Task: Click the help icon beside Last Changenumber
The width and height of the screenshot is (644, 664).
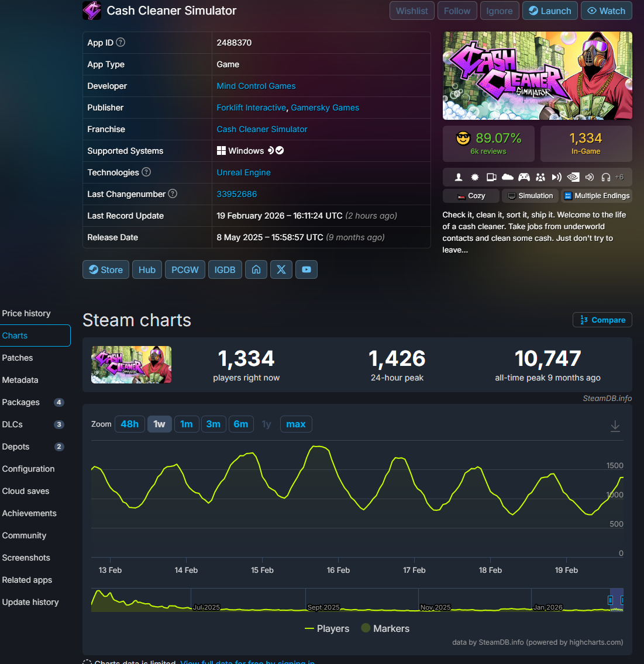Action: pyautogui.click(x=173, y=193)
